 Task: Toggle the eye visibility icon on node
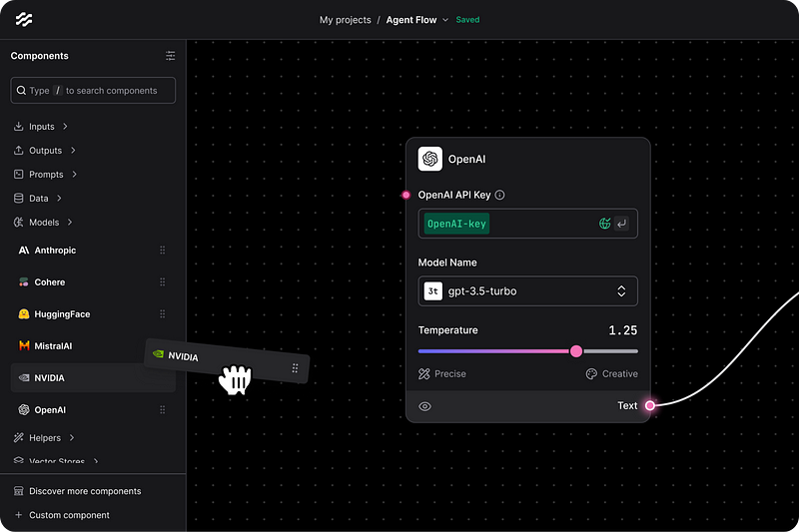tap(425, 406)
